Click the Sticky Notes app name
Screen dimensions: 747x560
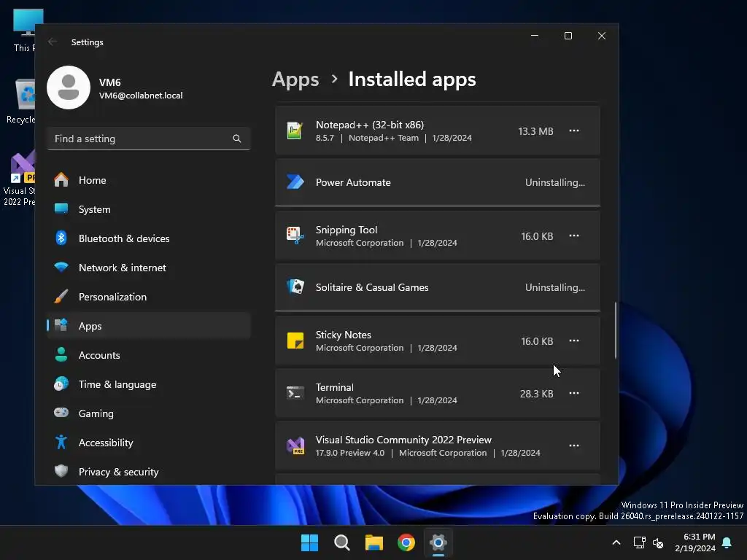pos(344,335)
